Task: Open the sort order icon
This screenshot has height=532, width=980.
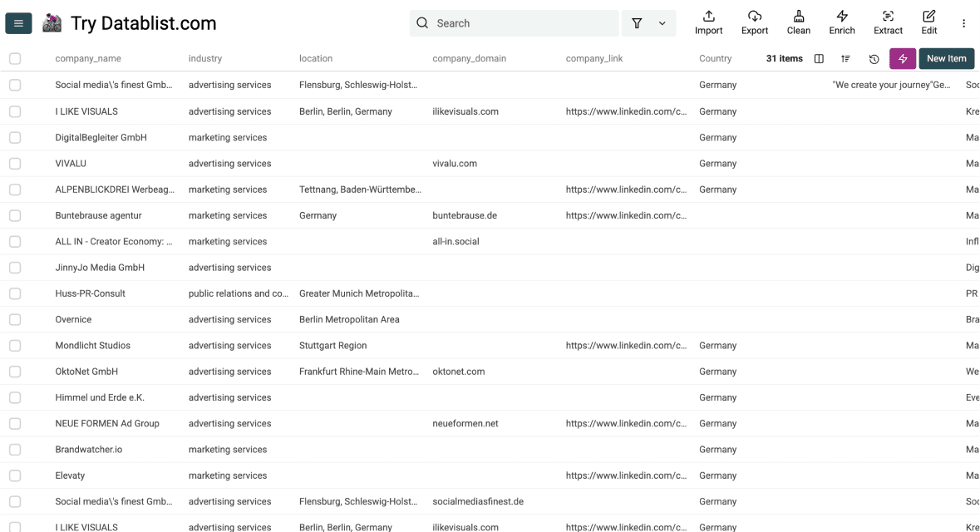Action: [x=845, y=59]
